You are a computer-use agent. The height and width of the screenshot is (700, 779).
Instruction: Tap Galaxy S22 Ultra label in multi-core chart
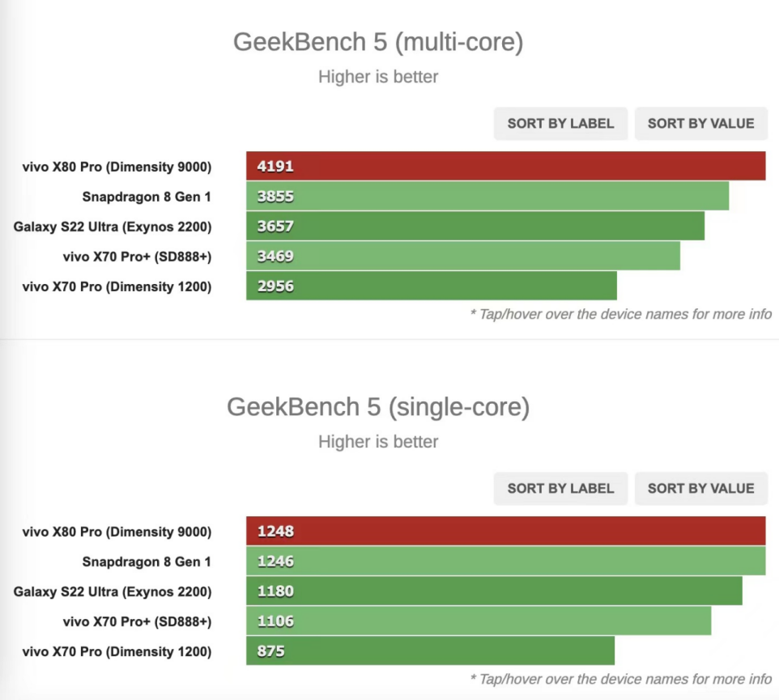pyautogui.click(x=113, y=227)
